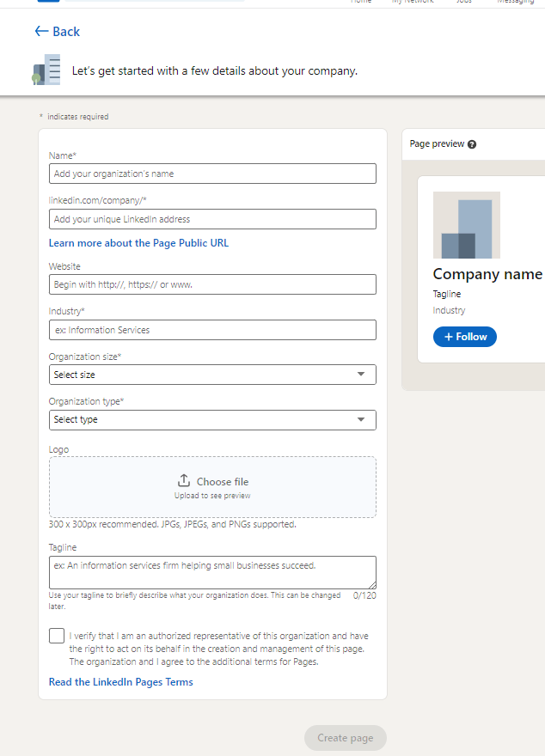Click the company logo placeholder thumbnail in preview
This screenshot has width=545, height=756.
(x=466, y=224)
